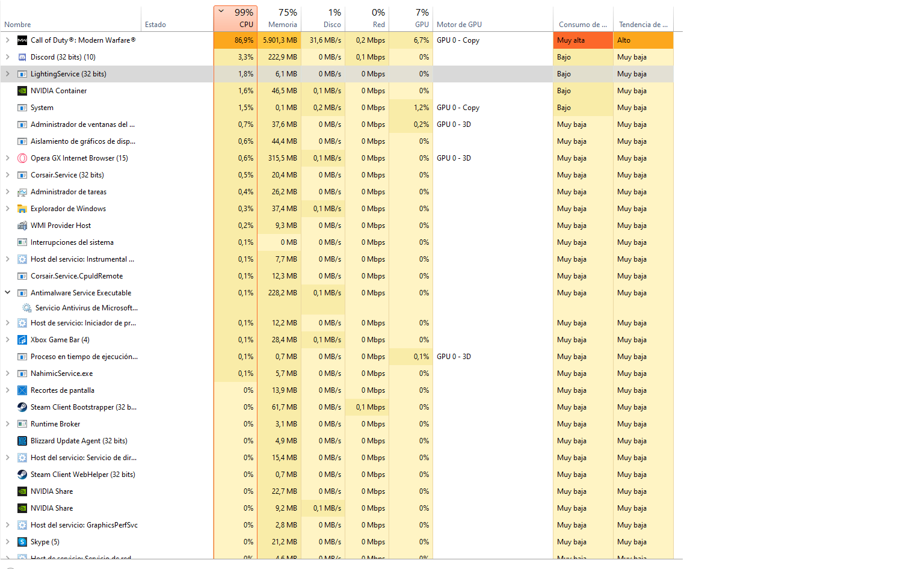The image size is (924, 569).
Task: Sort by the Disco column header
Action: coord(323,19)
